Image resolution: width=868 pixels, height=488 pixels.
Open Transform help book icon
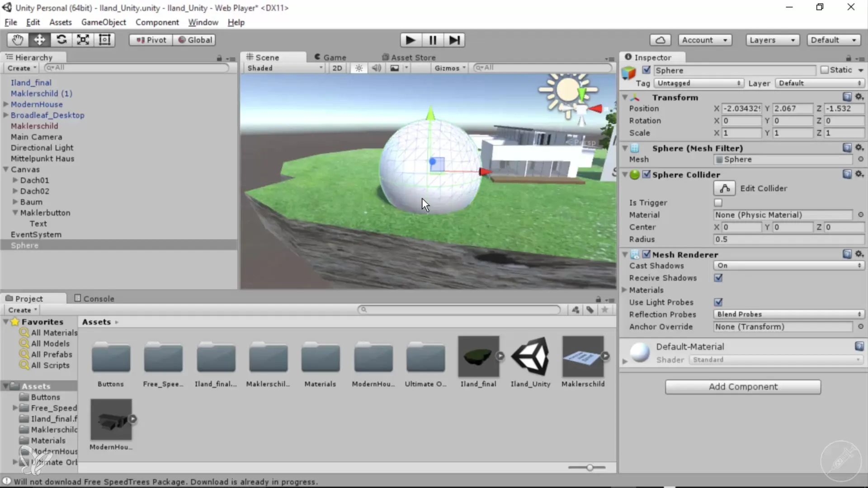847,97
